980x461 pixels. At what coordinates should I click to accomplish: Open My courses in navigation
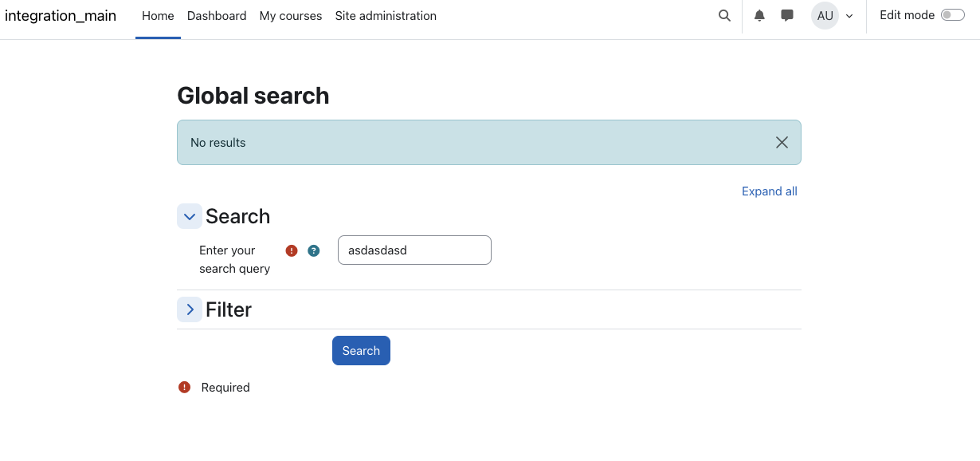pyautogui.click(x=291, y=16)
